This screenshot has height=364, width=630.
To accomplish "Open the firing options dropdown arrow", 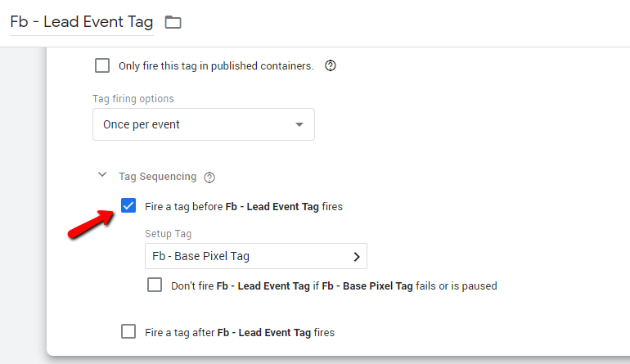I will point(299,124).
